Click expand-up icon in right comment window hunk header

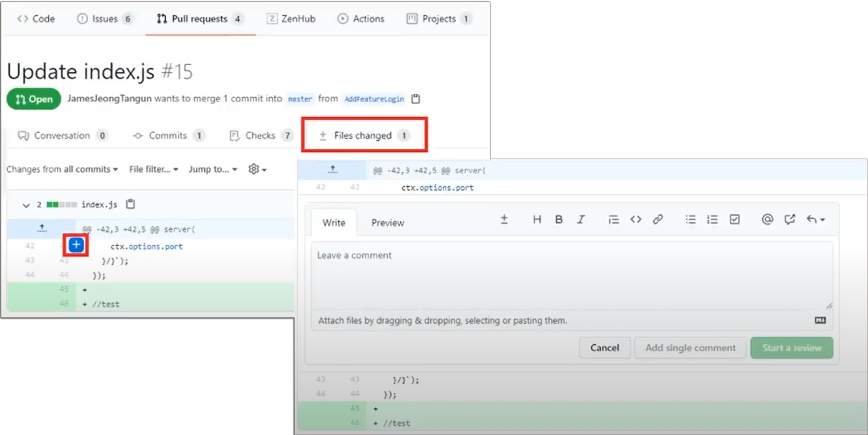(332, 170)
